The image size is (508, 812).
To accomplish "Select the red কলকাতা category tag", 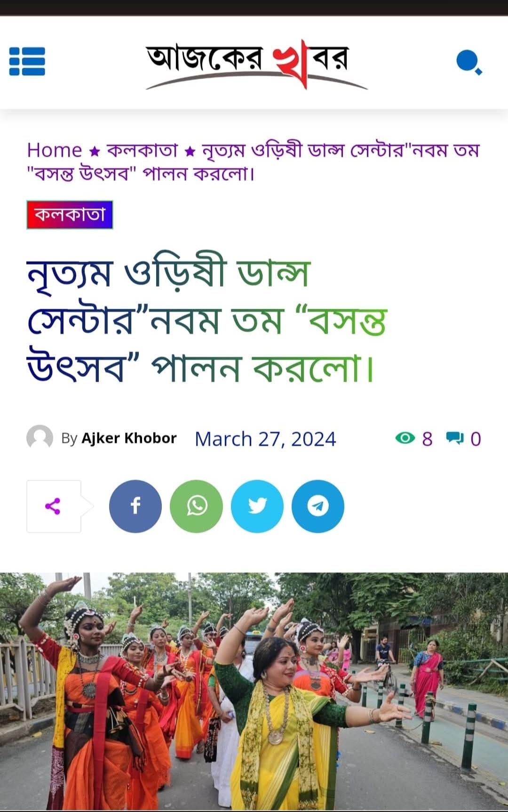I will 70,215.
